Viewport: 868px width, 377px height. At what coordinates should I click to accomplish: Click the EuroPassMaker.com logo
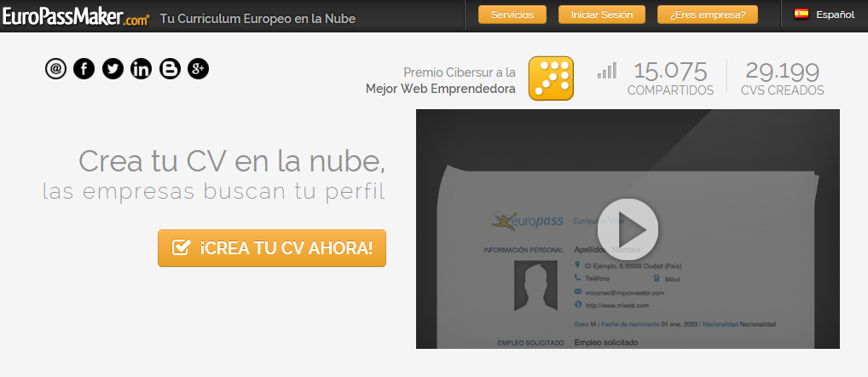tap(76, 16)
